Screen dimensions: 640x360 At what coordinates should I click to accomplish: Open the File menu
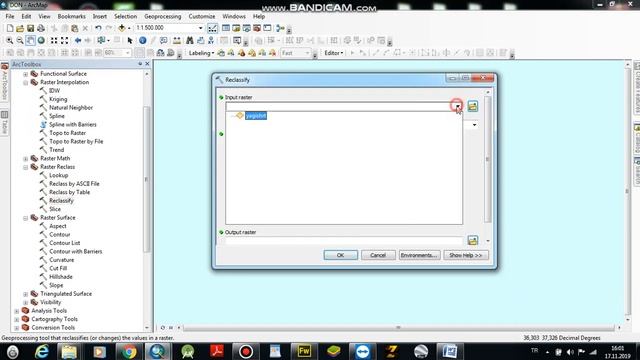point(10,16)
